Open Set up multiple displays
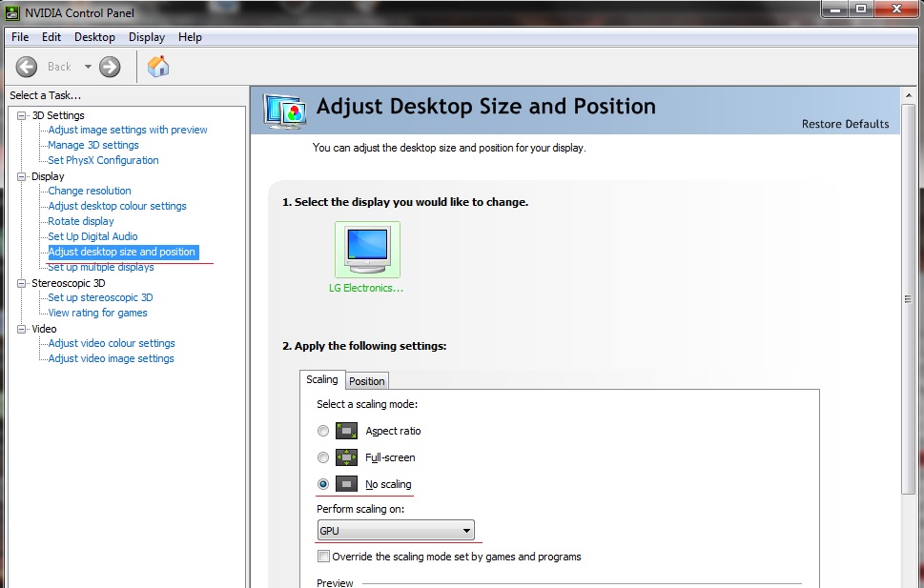This screenshot has height=588, width=924. (101, 267)
